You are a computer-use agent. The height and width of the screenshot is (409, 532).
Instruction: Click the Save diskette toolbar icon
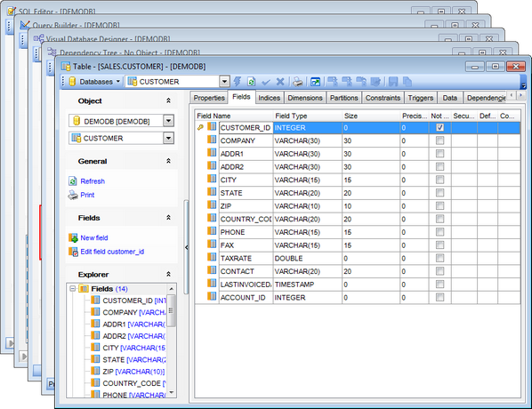393,82
